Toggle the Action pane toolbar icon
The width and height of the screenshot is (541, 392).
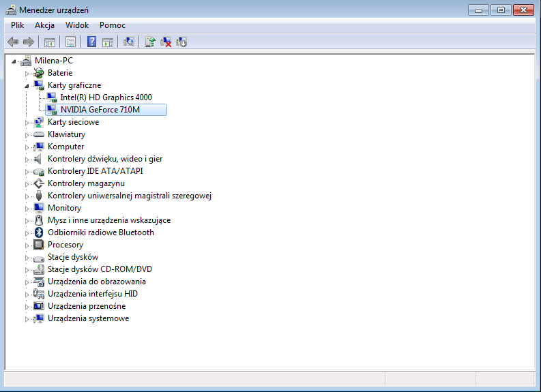click(x=108, y=42)
